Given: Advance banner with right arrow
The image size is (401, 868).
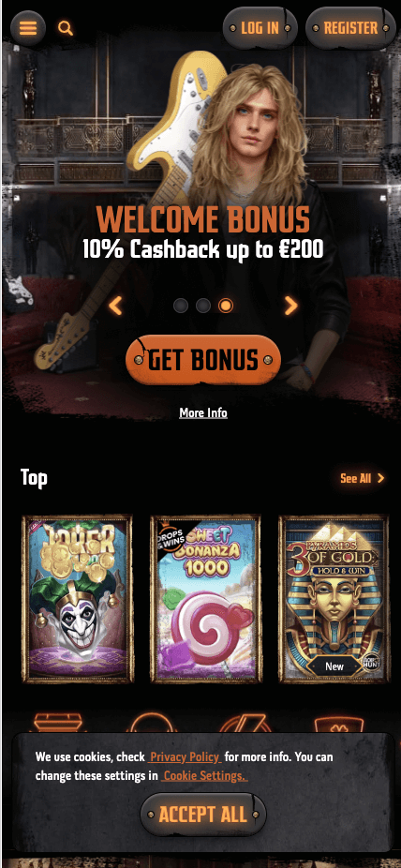Looking at the screenshot, I should click(x=291, y=305).
